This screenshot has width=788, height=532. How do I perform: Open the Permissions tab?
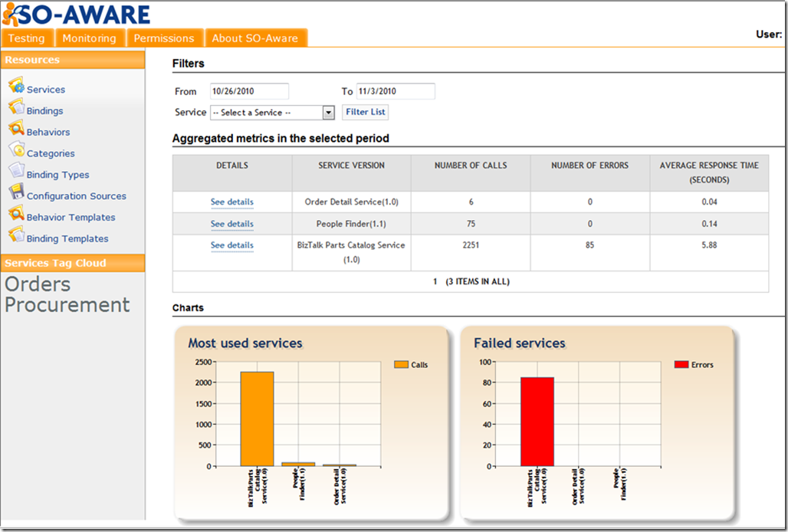click(164, 38)
